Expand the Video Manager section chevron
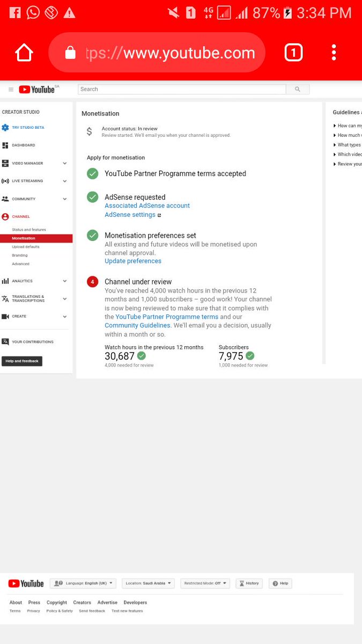The height and width of the screenshot is (644, 362). [65, 163]
